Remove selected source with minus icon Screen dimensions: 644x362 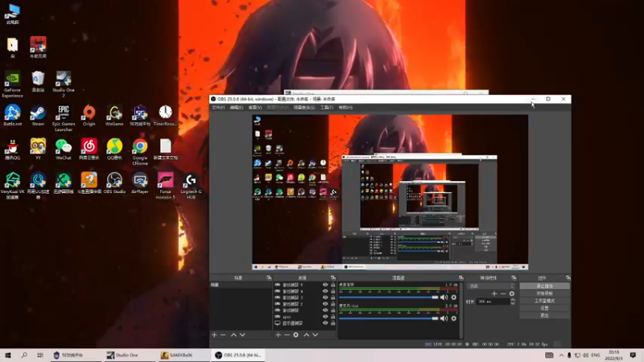pyautogui.click(x=287, y=335)
